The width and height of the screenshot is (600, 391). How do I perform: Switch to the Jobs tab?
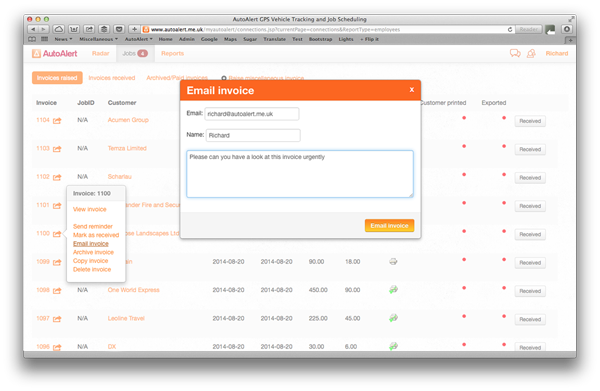point(135,54)
